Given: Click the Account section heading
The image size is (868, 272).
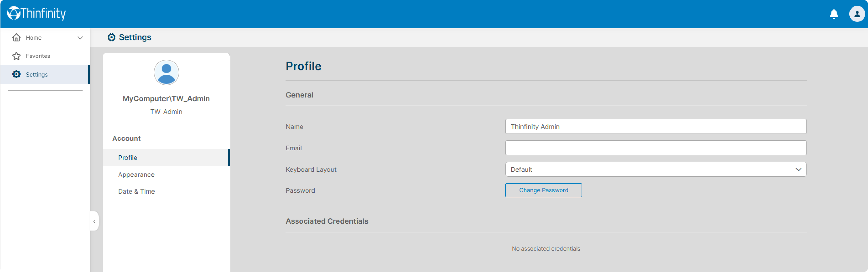Looking at the screenshot, I should [126, 138].
